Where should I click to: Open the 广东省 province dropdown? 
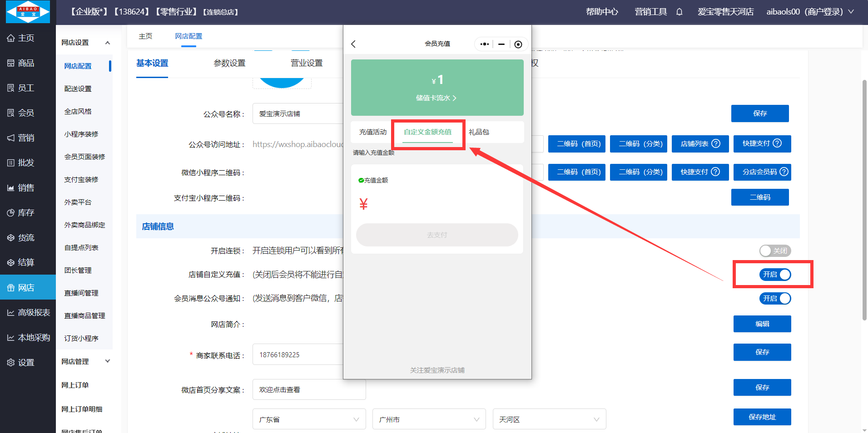click(x=309, y=419)
